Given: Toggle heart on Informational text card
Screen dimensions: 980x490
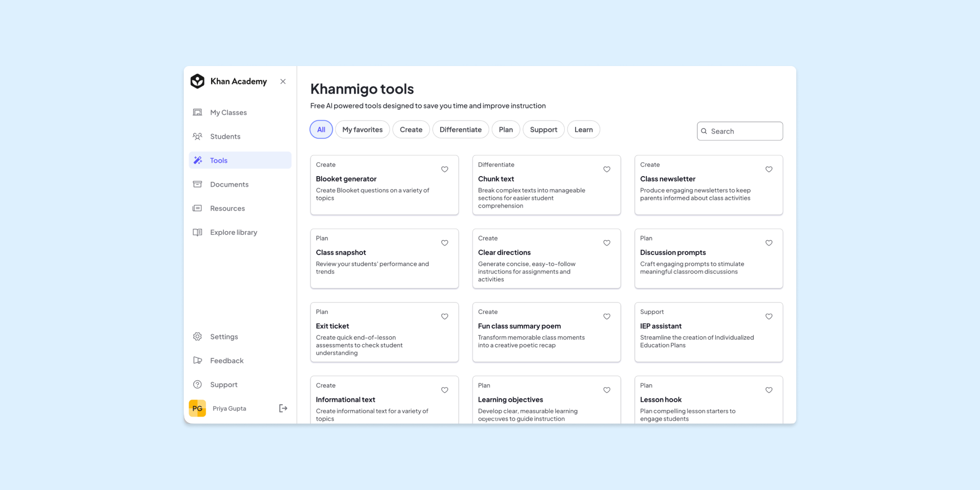Looking at the screenshot, I should [x=445, y=390].
